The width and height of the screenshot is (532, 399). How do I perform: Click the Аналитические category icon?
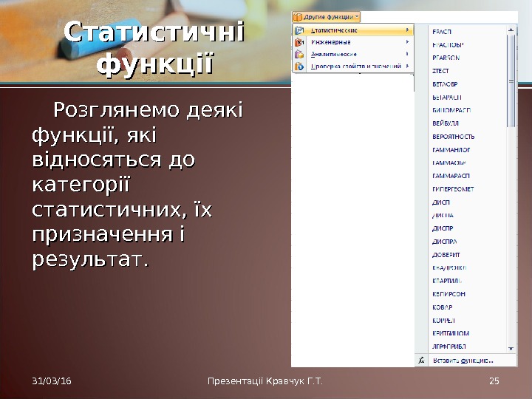click(x=299, y=54)
